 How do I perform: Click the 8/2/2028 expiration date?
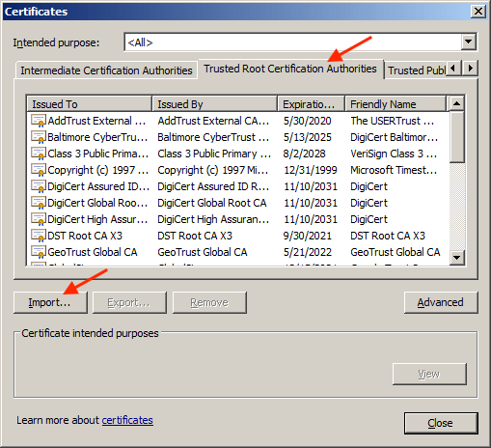click(x=304, y=154)
